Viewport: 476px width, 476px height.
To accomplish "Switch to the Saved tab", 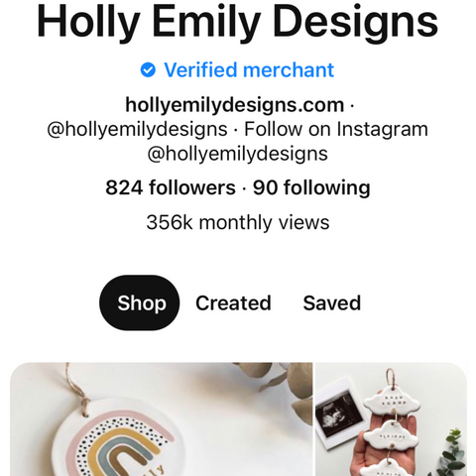I will (x=332, y=302).
